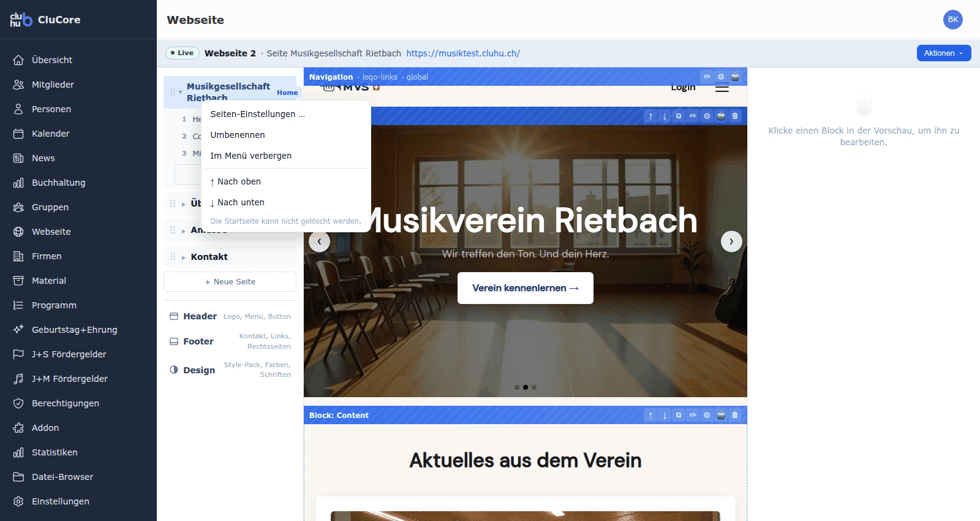Move hero block up with arrow icon
This screenshot has height=521, width=980.
coord(650,116)
